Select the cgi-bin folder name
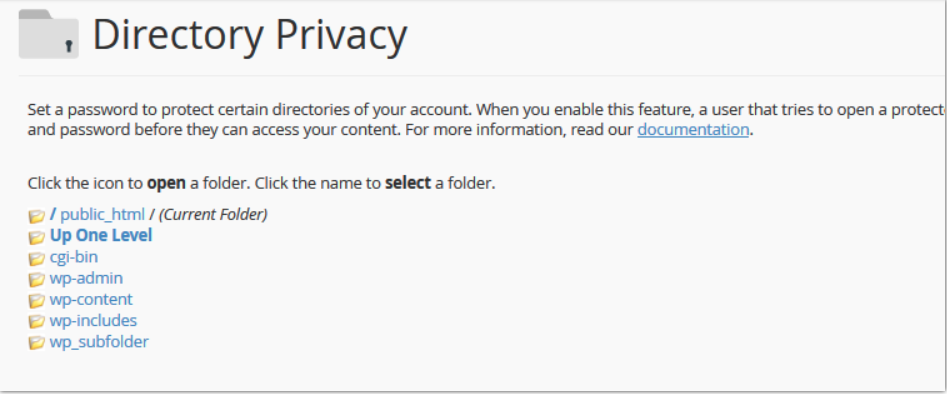Screen dimensions: 947x394 pyautogui.click(x=74, y=257)
